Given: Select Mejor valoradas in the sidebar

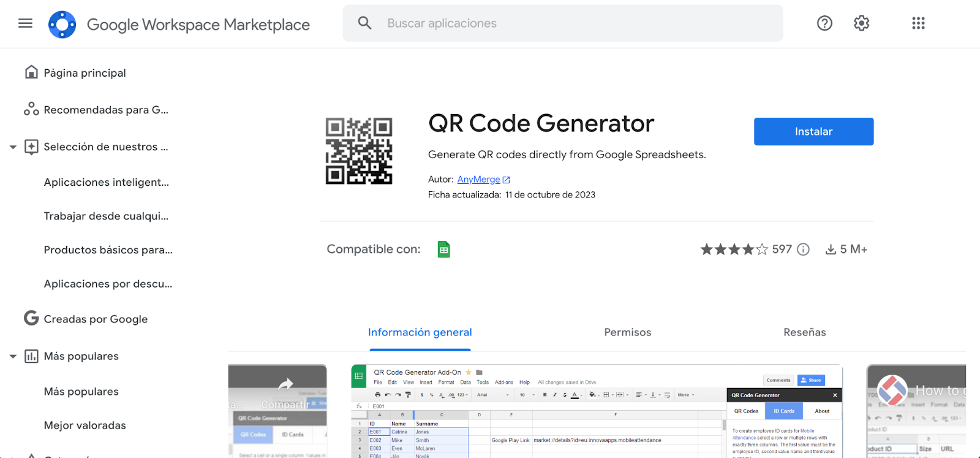Looking at the screenshot, I should tap(85, 426).
